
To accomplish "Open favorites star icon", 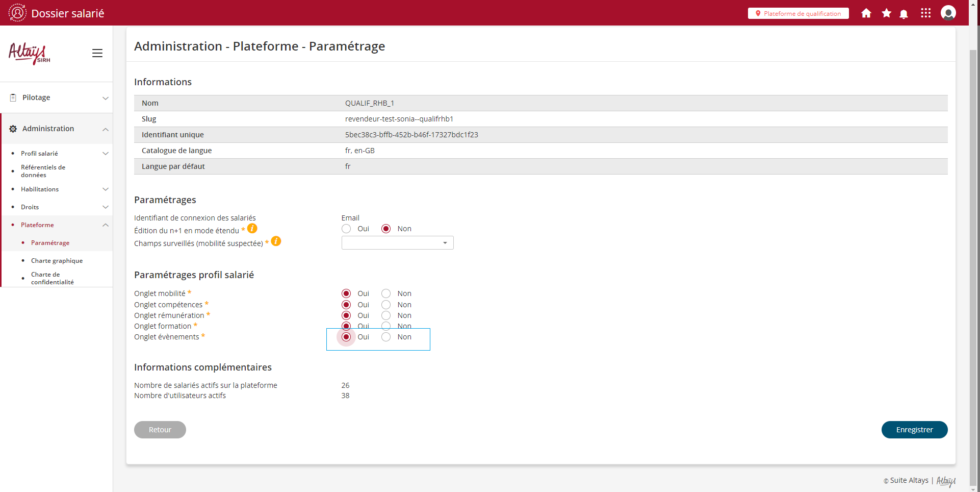I will tap(886, 13).
